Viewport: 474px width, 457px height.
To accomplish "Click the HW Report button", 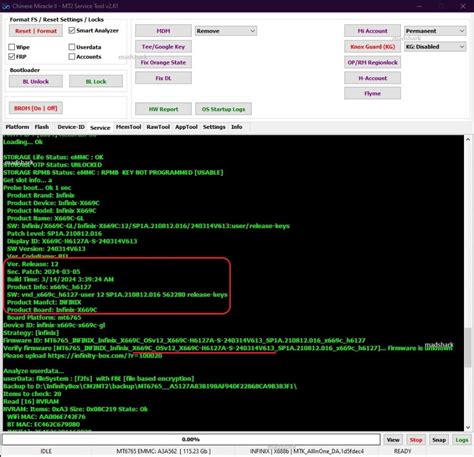I will (x=163, y=109).
